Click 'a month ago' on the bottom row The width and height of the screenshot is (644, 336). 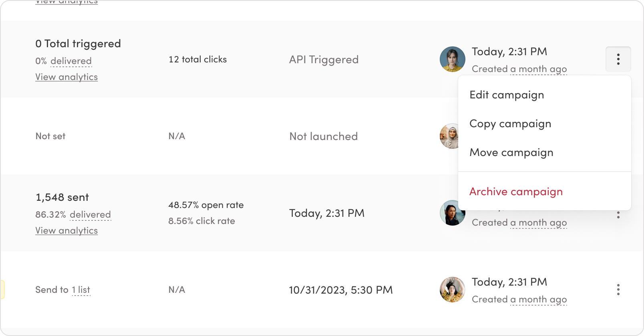coord(538,299)
